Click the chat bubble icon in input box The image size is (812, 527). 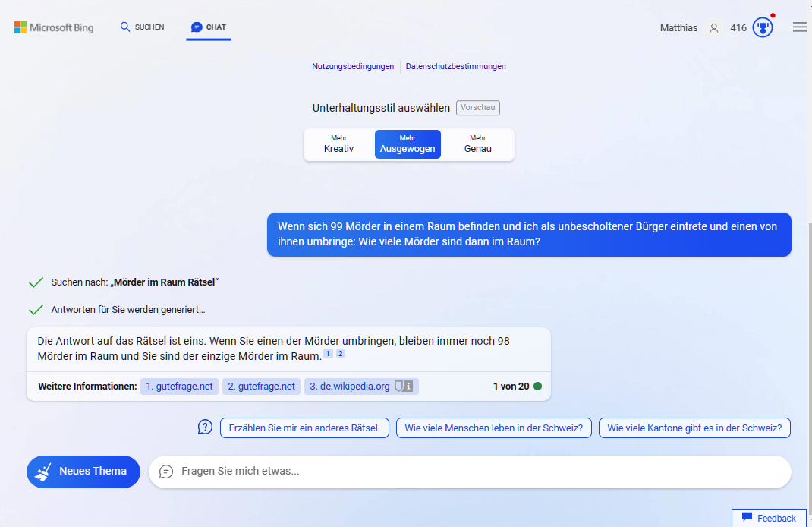(x=166, y=472)
